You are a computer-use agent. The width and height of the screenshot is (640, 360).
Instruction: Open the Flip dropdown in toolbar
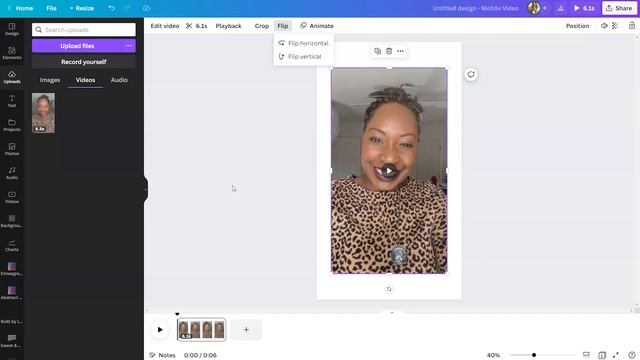pyautogui.click(x=282, y=26)
